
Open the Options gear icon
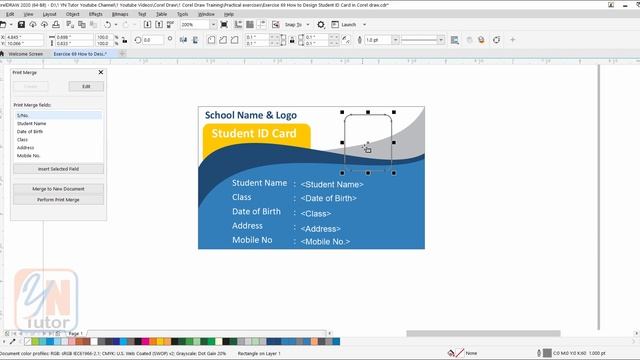pos(321,24)
